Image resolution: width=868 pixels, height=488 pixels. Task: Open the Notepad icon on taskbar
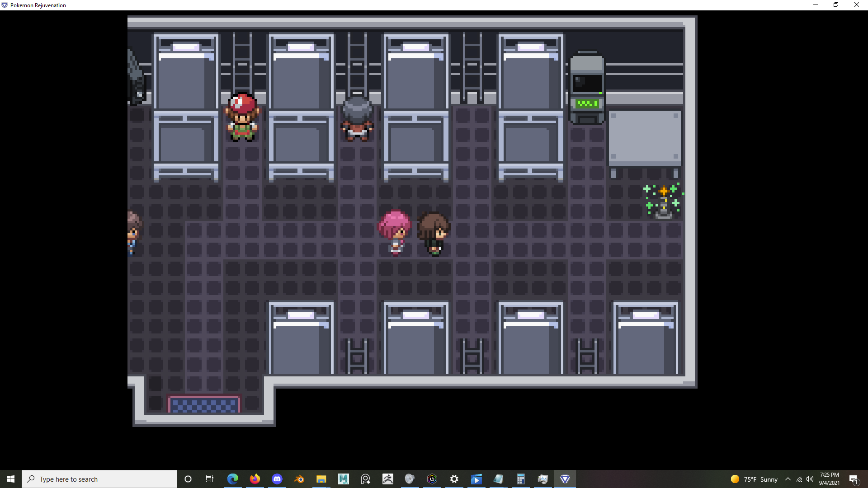[x=499, y=479]
